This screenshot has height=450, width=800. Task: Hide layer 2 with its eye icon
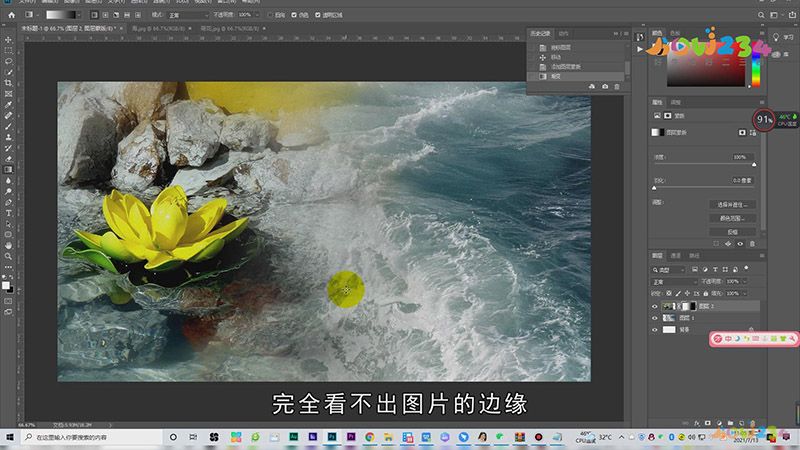coord(655,306)
